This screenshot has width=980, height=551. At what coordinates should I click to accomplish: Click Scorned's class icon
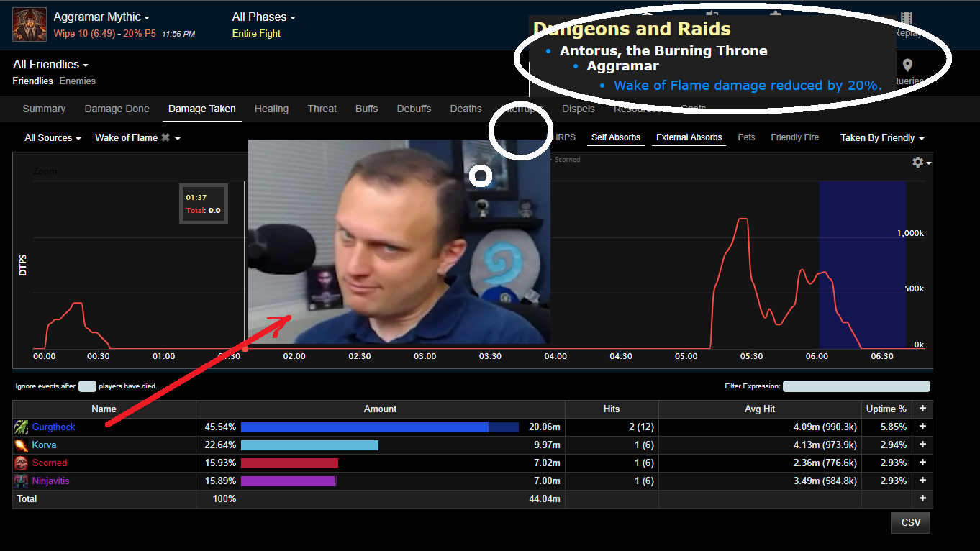(x=21, y=463)
